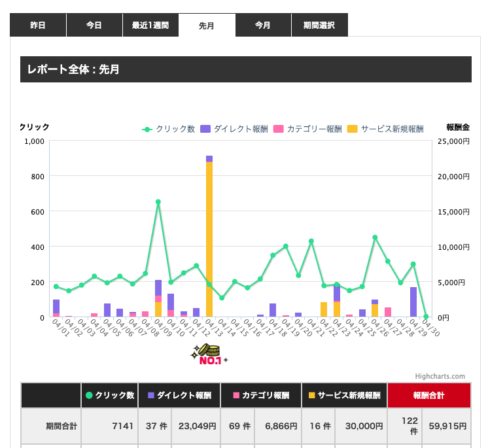Click the 04/13 x-axis date label
Screen dimensions: 488x448
pos(214,328)
